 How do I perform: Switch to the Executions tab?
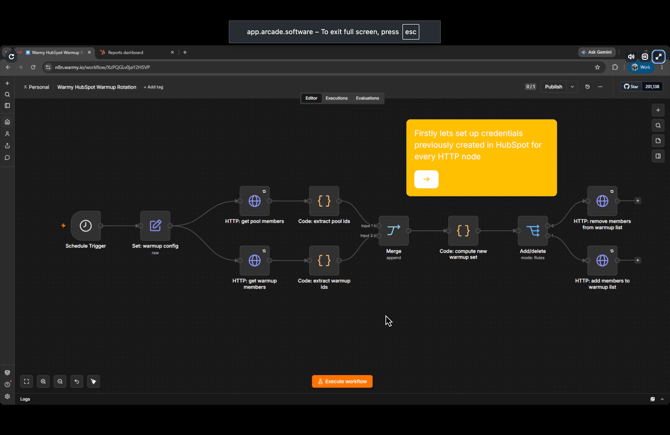coord(336,98)
